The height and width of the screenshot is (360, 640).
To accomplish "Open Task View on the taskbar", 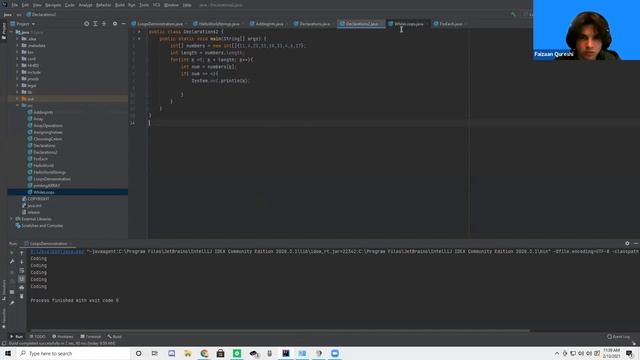I will [x=155, y=353].
